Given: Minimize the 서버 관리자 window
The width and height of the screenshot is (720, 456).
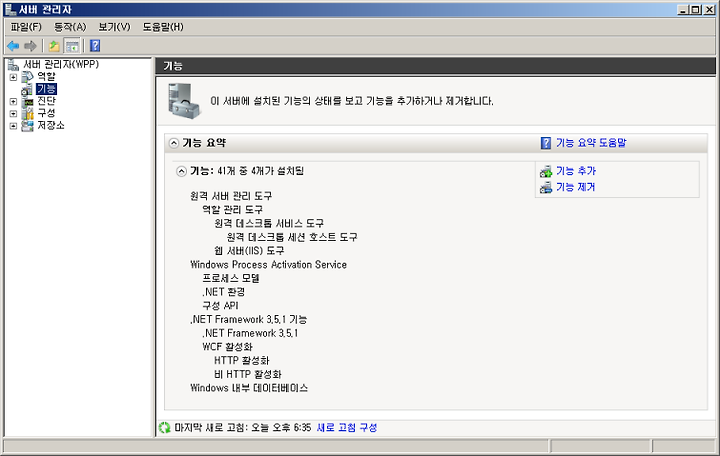Looking at the screenshot, I should click(683, 10).
